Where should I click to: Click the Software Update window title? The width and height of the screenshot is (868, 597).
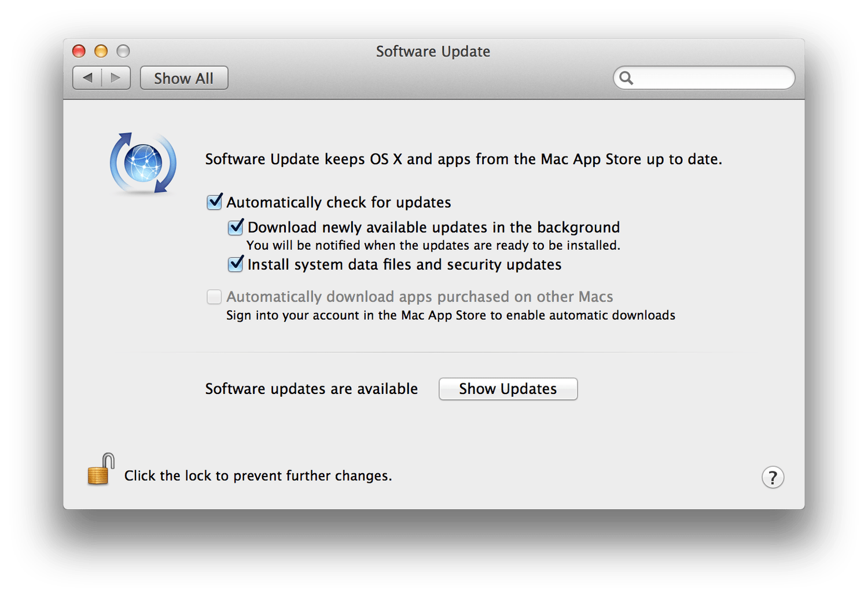pyautogui.click(x=433, y=51)
